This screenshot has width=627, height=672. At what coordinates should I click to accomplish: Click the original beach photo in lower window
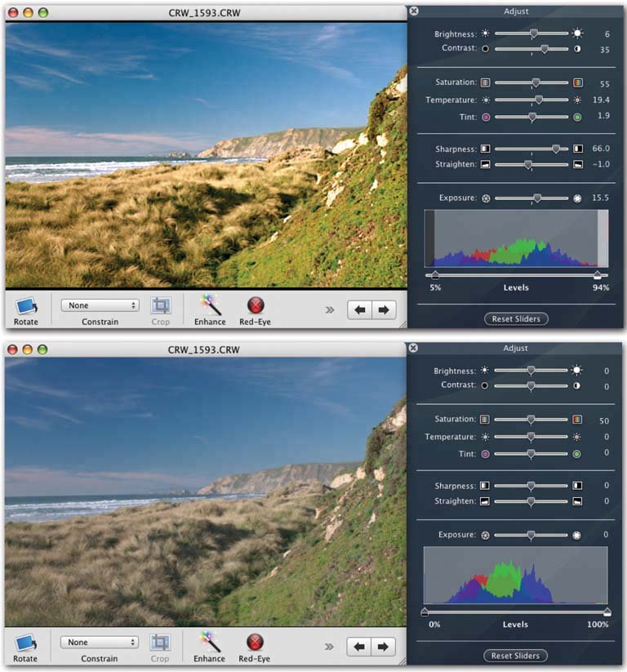click(x=205, y=492)
